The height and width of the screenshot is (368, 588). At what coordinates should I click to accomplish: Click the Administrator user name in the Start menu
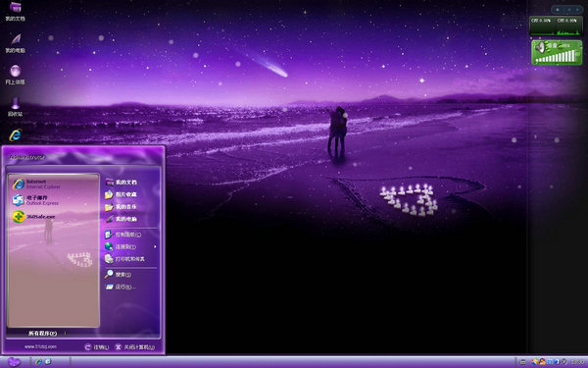pos(27,157)
